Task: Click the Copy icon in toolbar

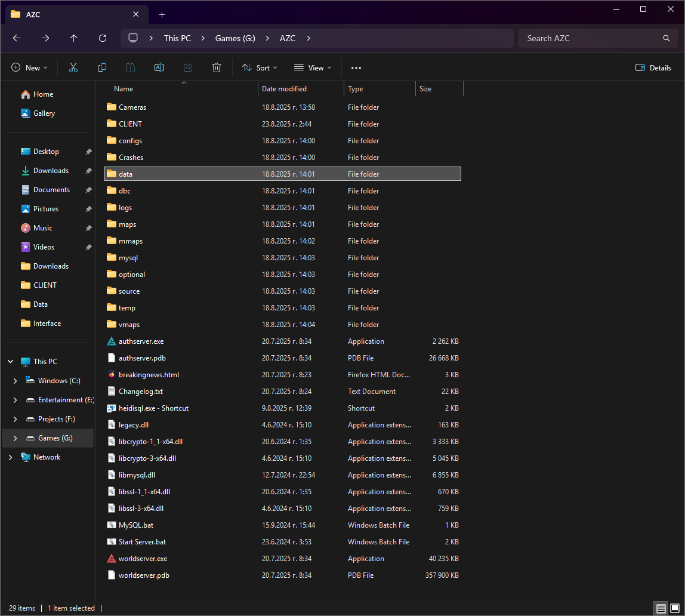Action: tap(102, 67)
